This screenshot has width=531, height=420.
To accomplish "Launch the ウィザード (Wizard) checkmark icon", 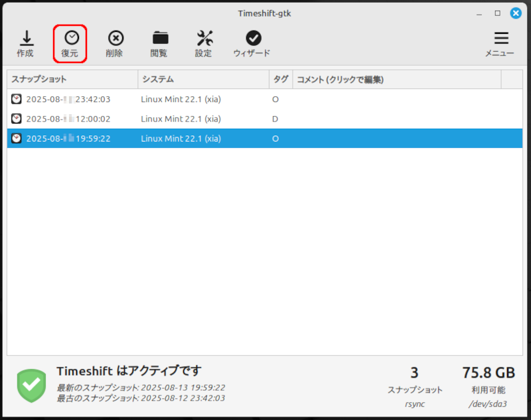I will pyautogui.click(x=252, y=38).
